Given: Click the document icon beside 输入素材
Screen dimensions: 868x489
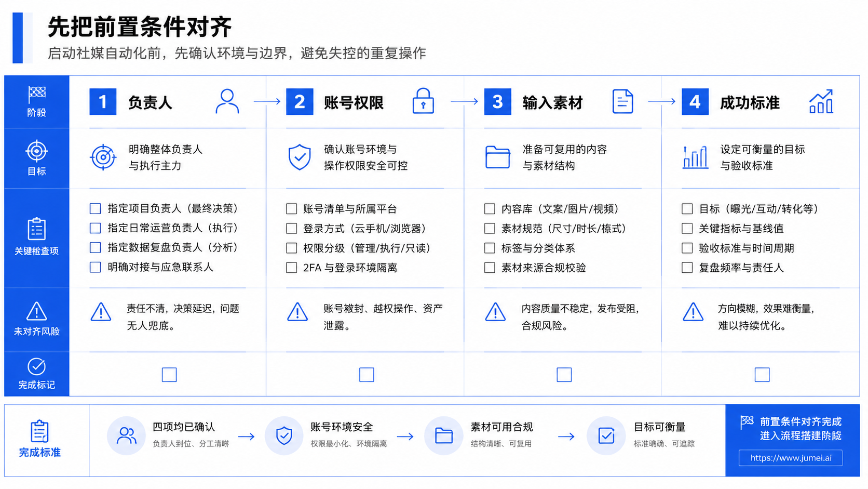Looking at the screenshot, I should [622, 101].
